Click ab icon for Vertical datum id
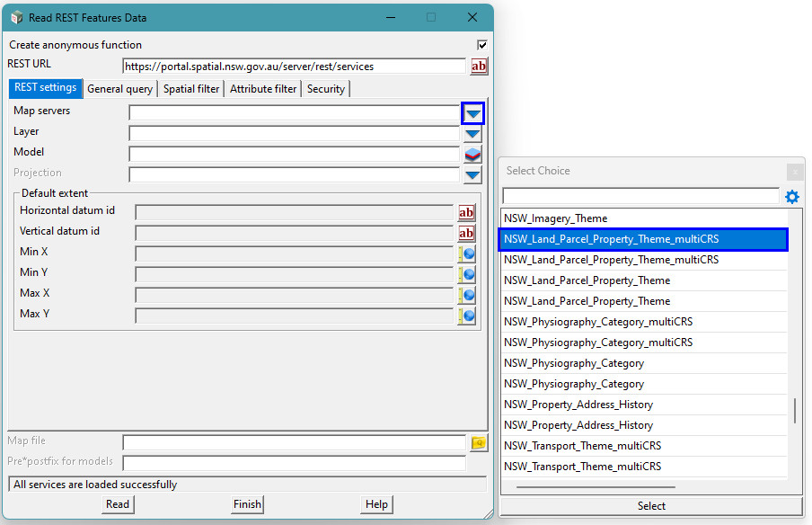Image resolution: width=812 pixels, height=525 pixels. coord(466,233)
